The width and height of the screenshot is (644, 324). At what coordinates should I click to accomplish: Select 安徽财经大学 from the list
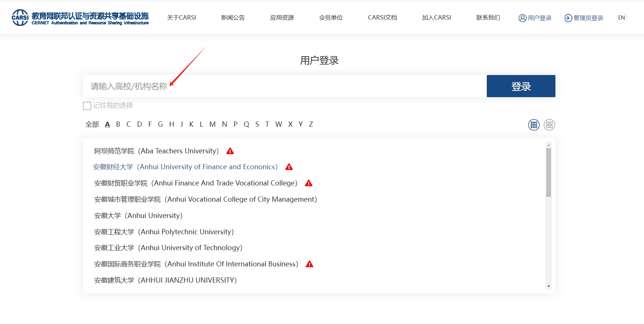pyautogui.click(x=185, y=167)
